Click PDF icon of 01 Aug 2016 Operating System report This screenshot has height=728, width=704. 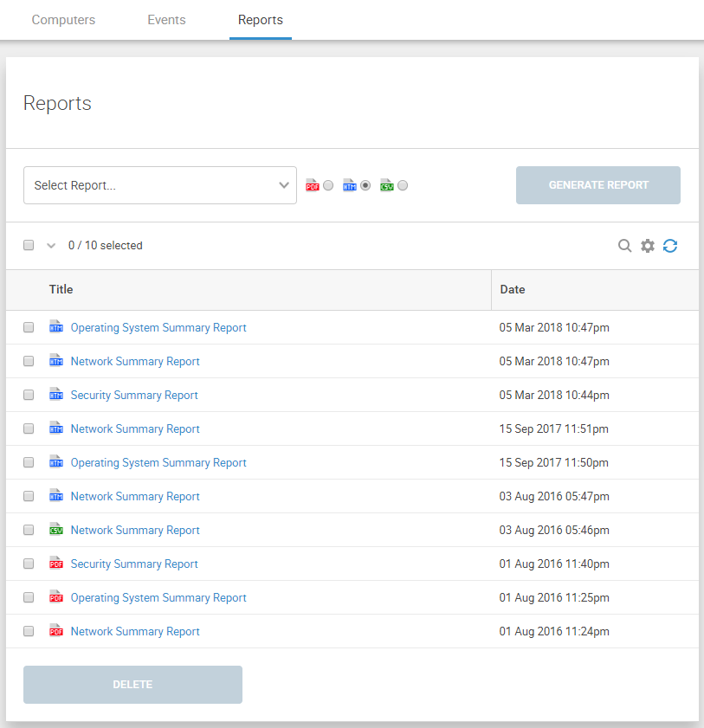[56, 597]
